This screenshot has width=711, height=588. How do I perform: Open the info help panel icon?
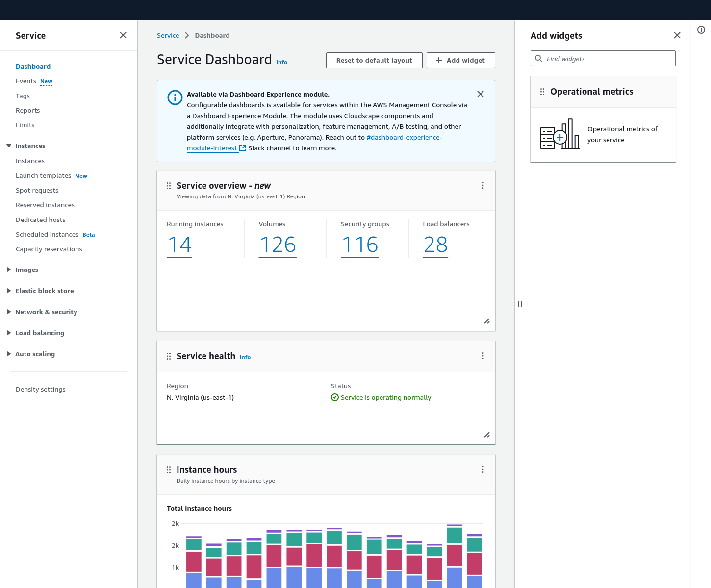(701, 30)
